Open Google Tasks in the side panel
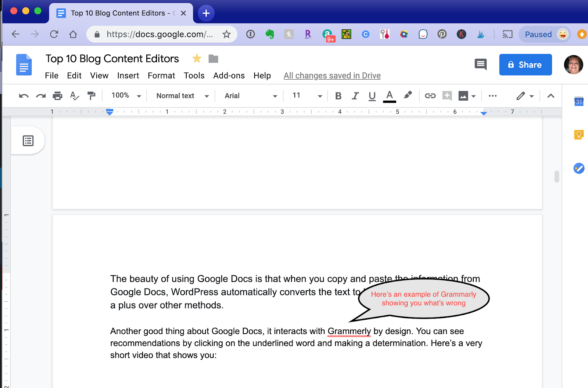The image size is (588, 388). tap(579, 168)
